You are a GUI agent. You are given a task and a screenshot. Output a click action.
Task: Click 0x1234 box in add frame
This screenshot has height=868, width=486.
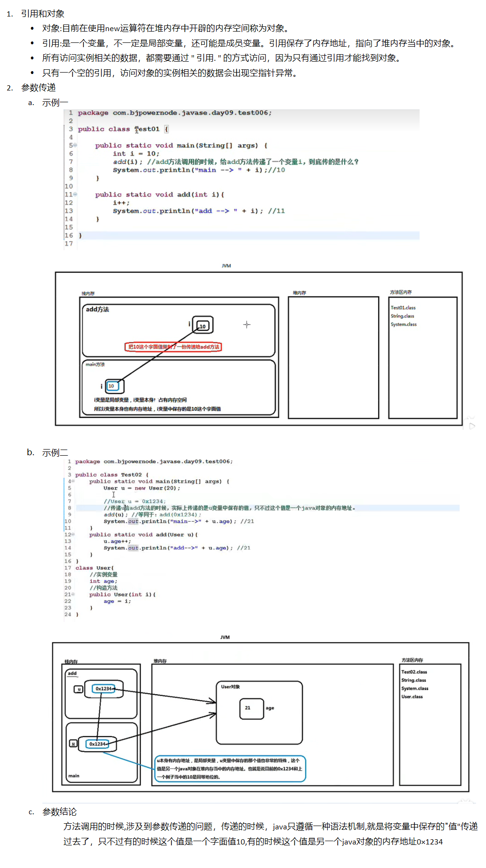(104, 688)
